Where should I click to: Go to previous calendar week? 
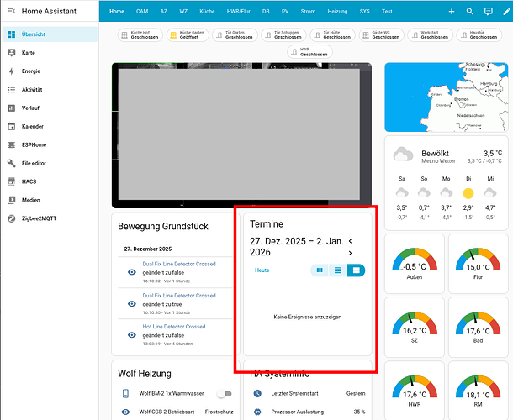point(351,241)
